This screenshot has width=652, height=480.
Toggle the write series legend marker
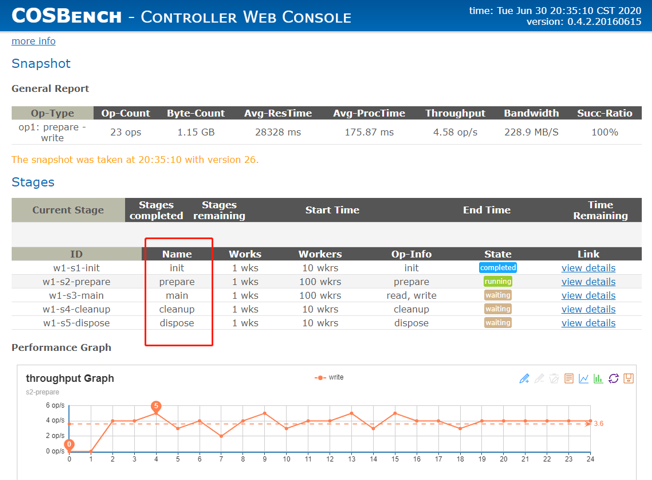[x=320, y=378]
